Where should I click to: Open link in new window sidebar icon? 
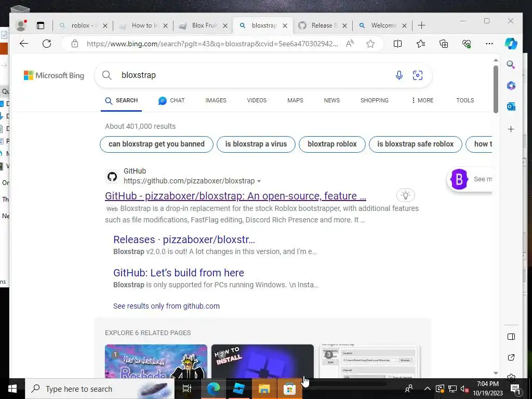[x=511, y=357]
